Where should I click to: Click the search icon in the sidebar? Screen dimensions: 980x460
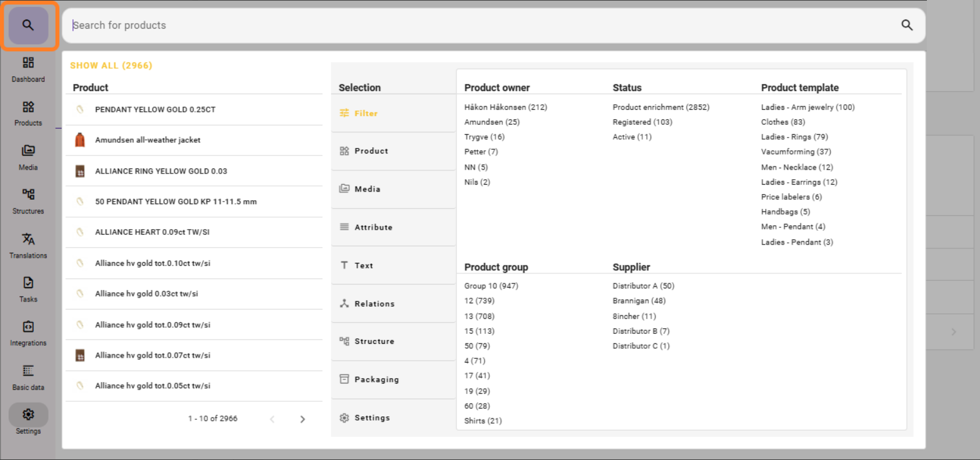(x=28, y=26)
